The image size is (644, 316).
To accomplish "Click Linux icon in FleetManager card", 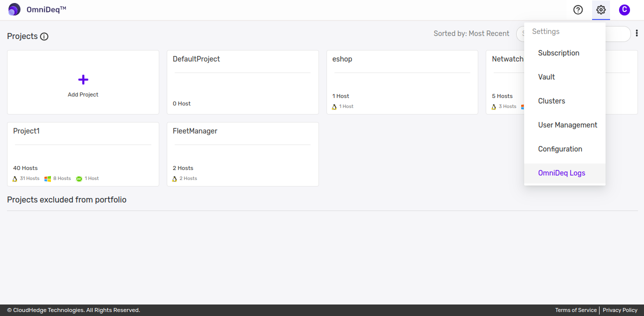I will [x=175, y=178].
